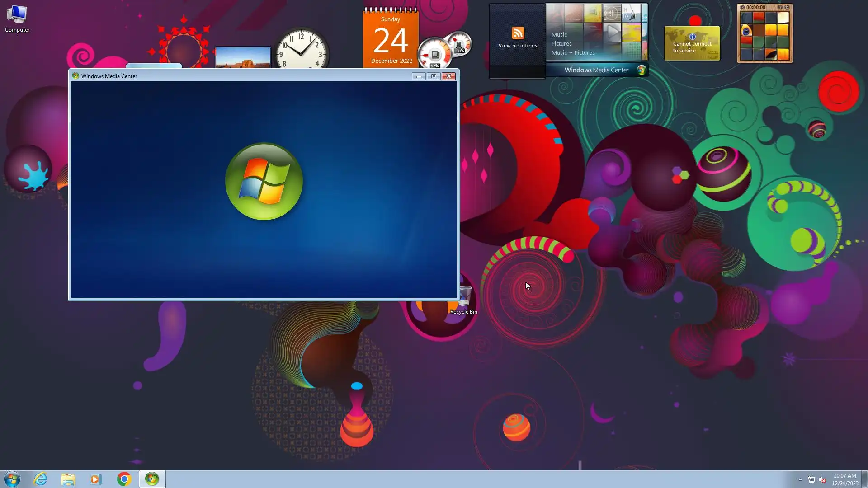Choose Music + Pictures gadget option
The image size is (868, 488).
click(x=573, y=53)
